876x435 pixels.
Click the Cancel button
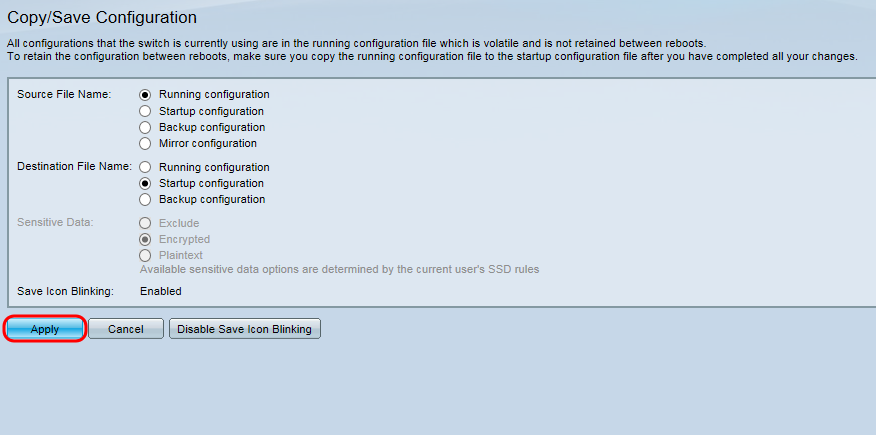point(126,329)
